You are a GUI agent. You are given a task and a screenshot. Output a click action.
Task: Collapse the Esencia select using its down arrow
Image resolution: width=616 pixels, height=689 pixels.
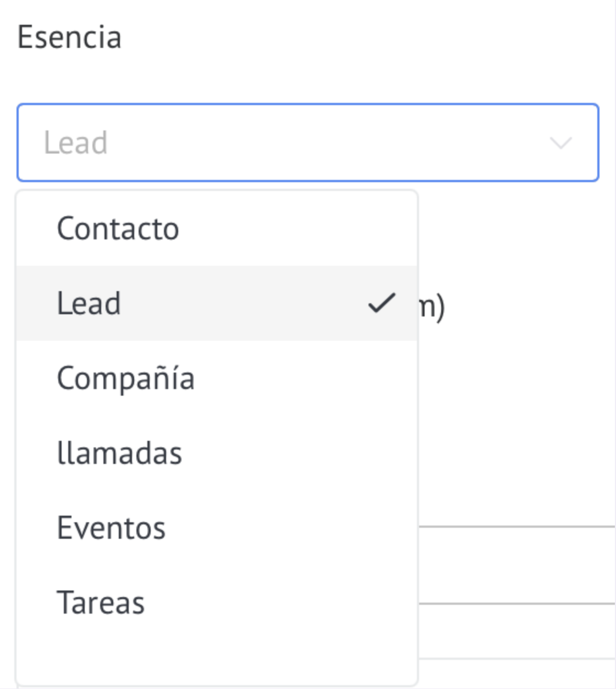coord(560,143)
